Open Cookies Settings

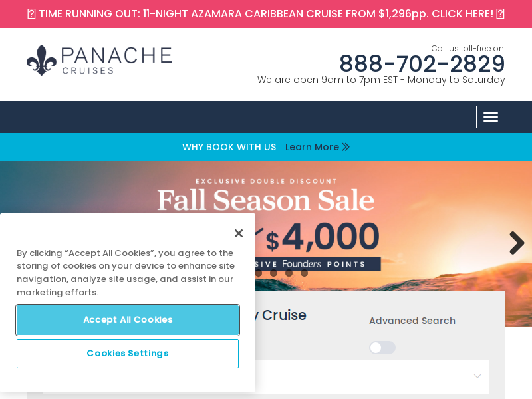pyautogui.click(x=128, y=354)
